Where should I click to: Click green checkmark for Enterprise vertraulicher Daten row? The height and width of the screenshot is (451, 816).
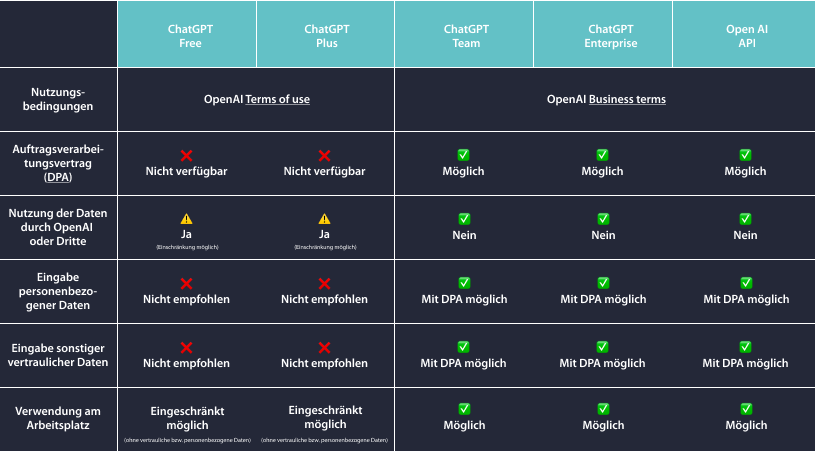point(602,347)
